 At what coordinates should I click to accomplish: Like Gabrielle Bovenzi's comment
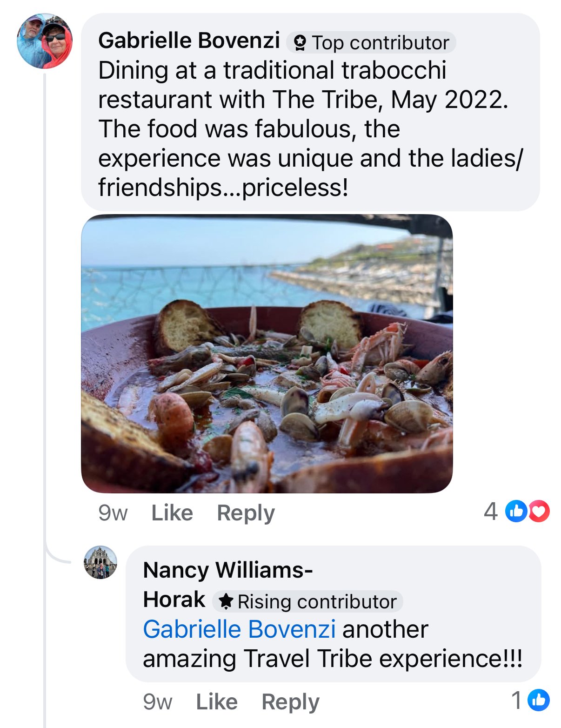click(172, 512)
